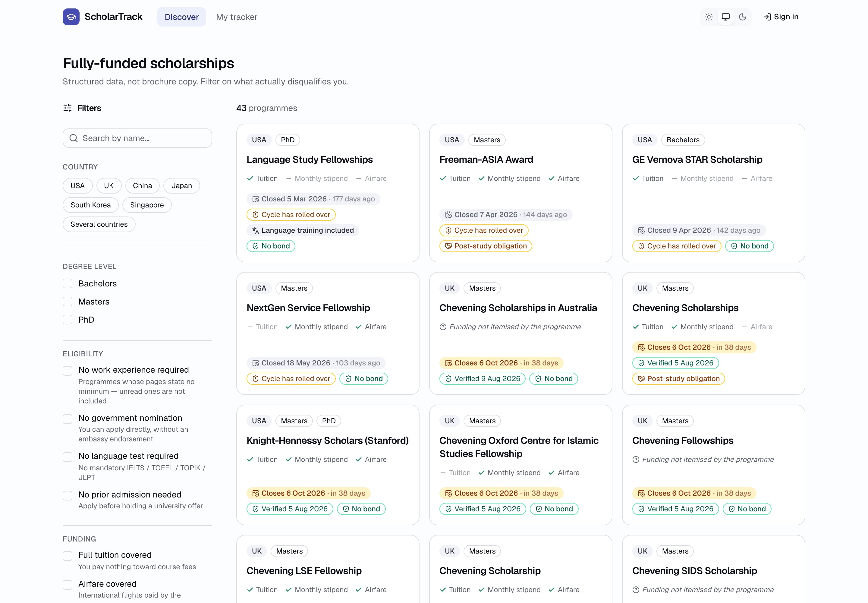Click Verified 5 Aug 2026 on Chevening Fellowships card
This screenshot has height=603, width=868.
click(x=676, y=509)
